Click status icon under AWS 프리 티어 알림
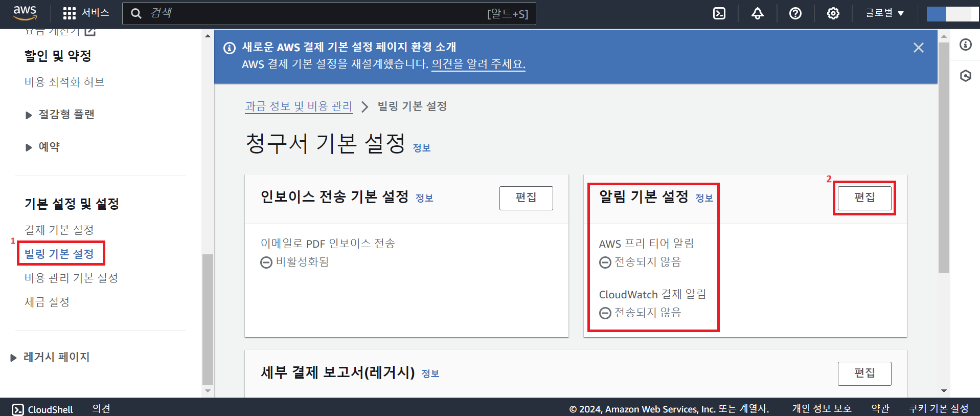Image resolution: width=980 pixels, height=416 pixels. (x=605, y=262)
